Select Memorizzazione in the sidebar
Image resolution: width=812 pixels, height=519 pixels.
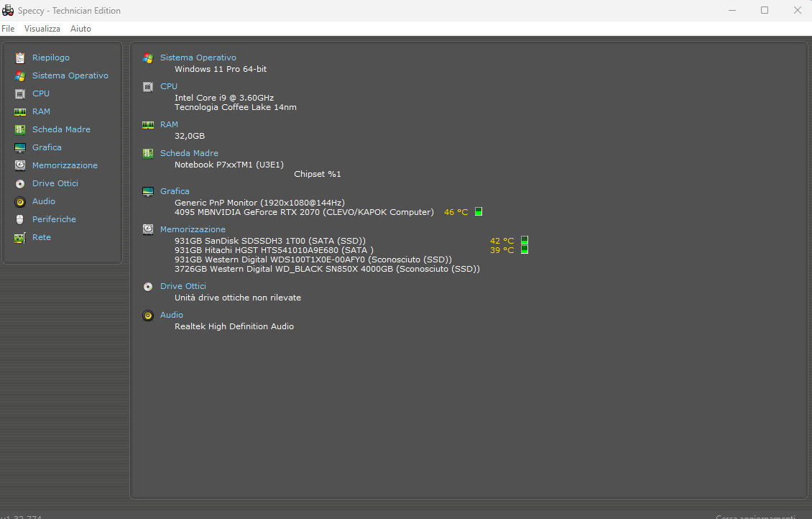pyautogui.click(x=65, y=165)
